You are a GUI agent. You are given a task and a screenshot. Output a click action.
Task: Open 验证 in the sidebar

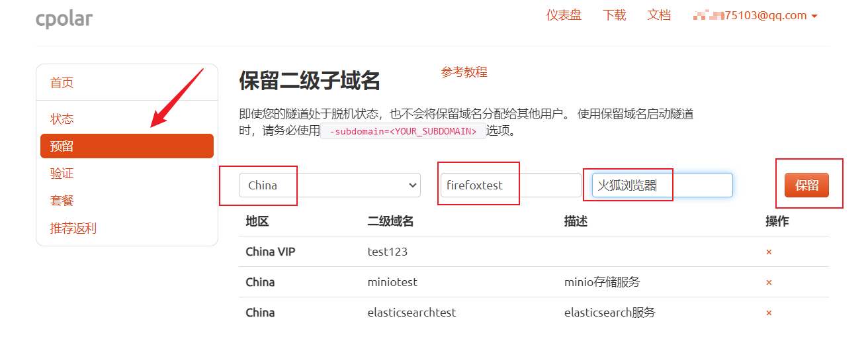pos(62,174)
